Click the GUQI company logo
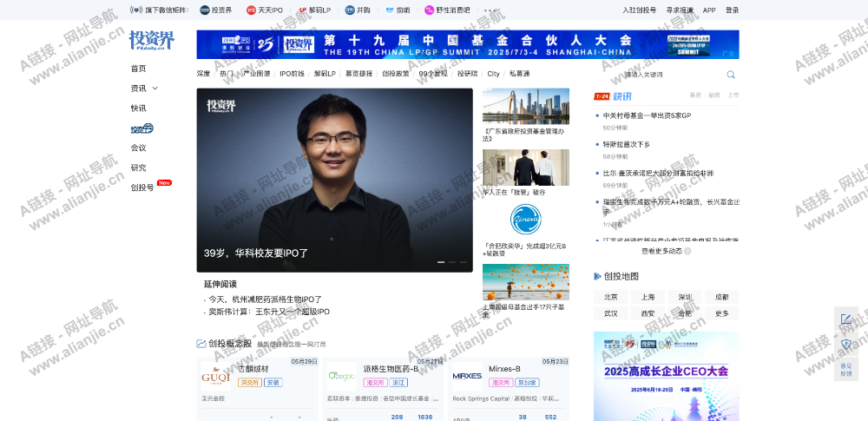This screenshot has width=868, height=421. pos(216,377)
